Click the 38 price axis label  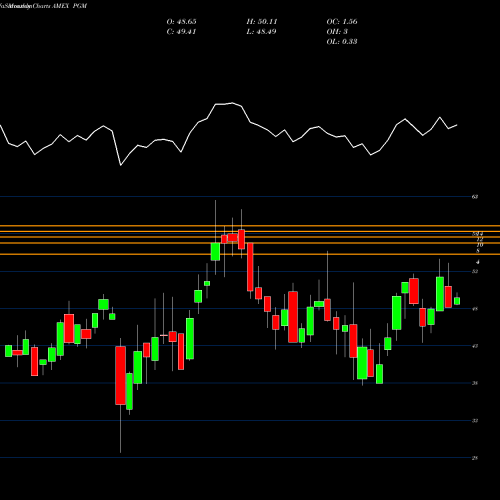click(475, 383)
